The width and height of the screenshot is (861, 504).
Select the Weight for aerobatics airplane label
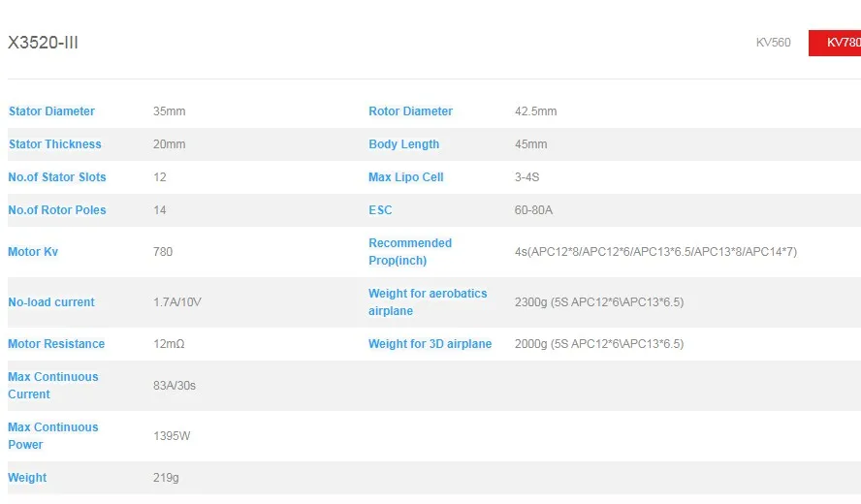(428, 302)
